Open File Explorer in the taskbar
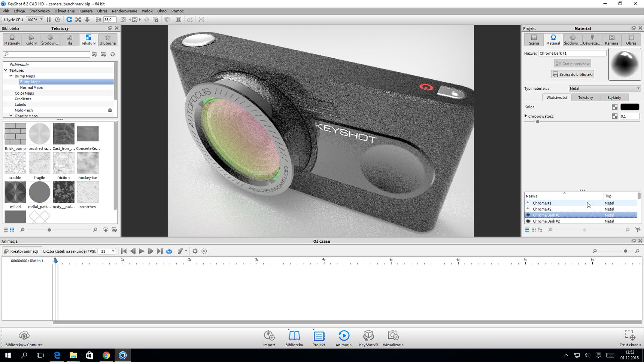This screenshot has width=644, height=362. (73, 355)
